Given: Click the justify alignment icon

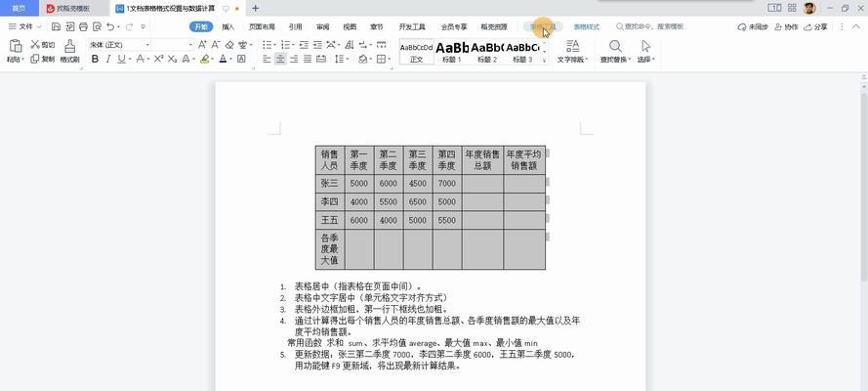Looking at the screenshot, I should tap(308, 60).
